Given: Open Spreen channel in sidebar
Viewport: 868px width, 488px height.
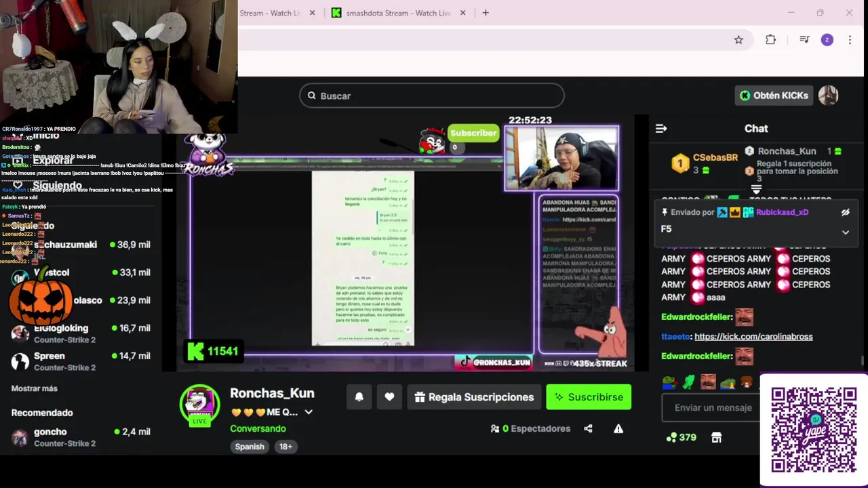Looking at the screenshot, I should coord(81,361).
